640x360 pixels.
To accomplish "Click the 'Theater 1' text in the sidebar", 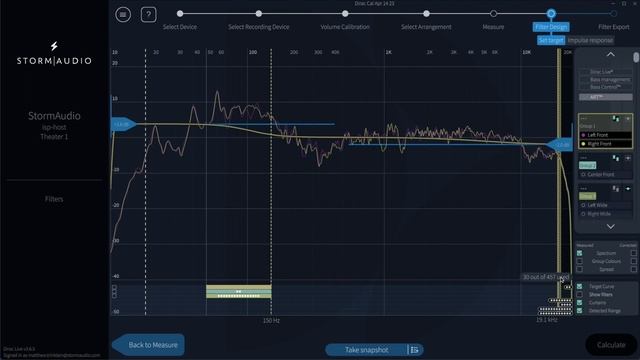I will tap(54, 137).
